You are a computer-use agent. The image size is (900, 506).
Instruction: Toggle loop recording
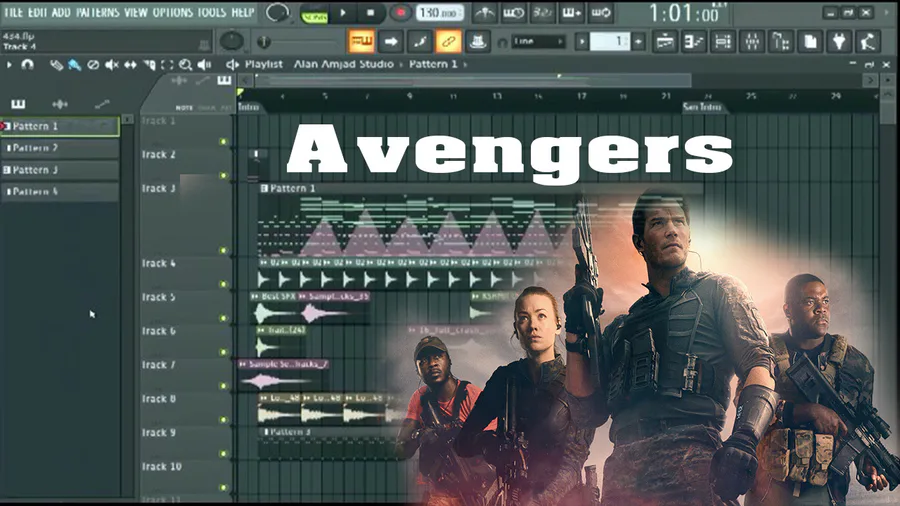tap(601, 13)
